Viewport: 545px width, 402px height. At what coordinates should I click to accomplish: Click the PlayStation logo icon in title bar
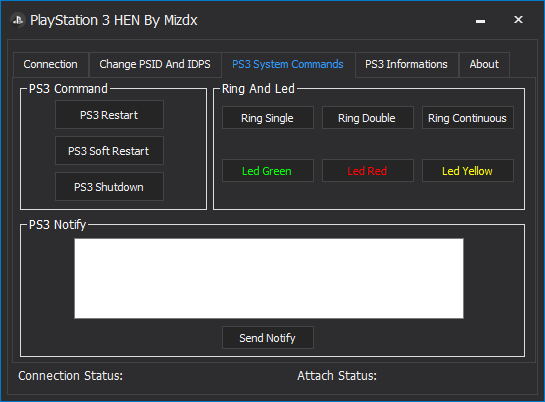coord(17,20)
